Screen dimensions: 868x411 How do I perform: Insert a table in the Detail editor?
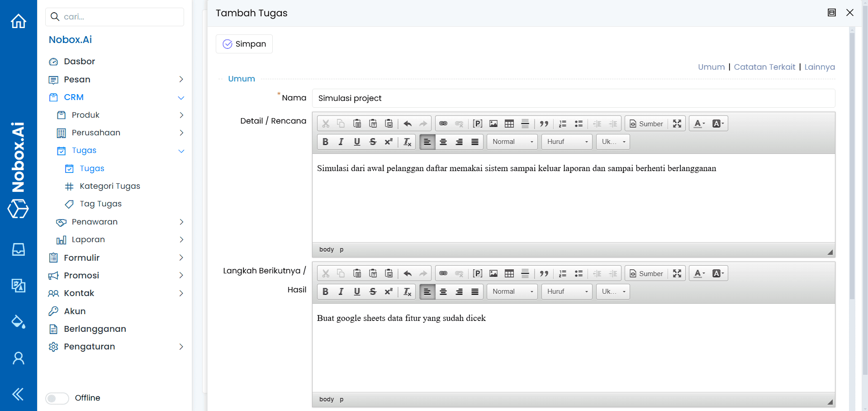pos(509,123)
